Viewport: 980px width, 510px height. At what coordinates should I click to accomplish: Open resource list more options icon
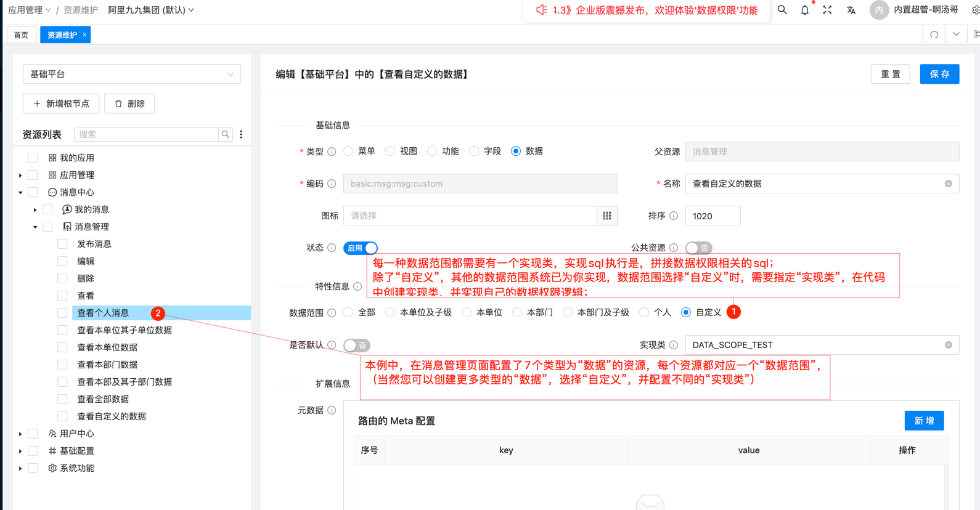(241, 134)
